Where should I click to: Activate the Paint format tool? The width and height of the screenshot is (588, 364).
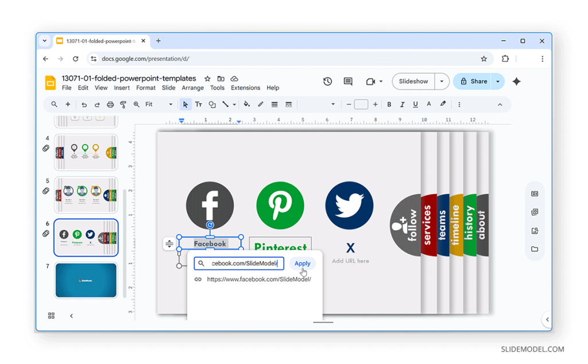pyautogui.click(x=123, y=104)
